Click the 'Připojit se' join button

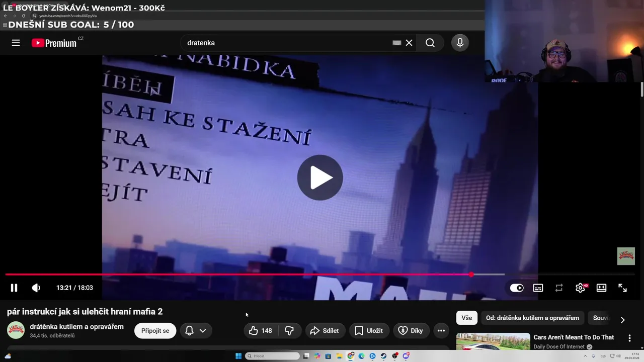click(x=155, y=331)
